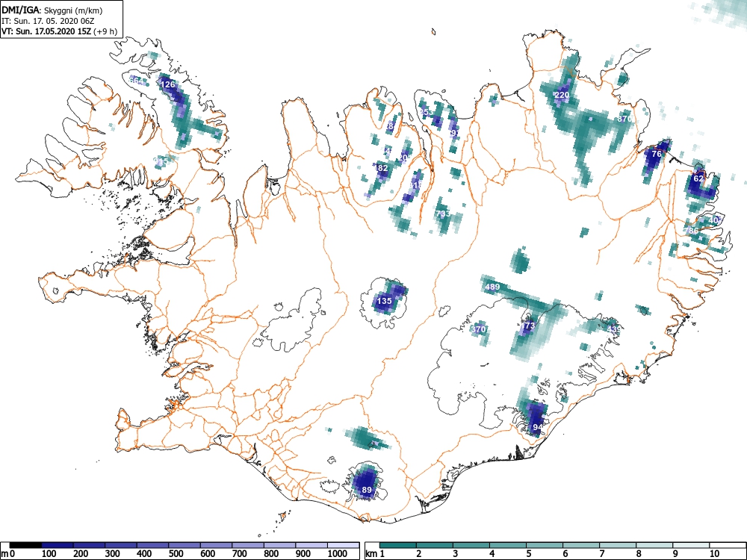
Task: Click the '3' label in the km legend
Action: (x=456, y=554)
